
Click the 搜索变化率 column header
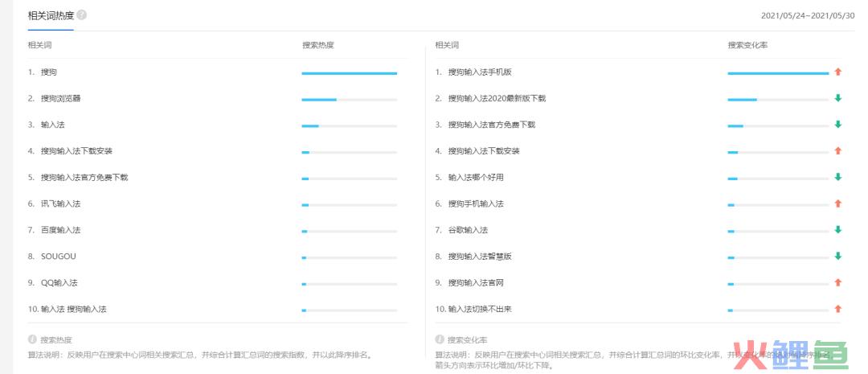(x=748, y=45)
